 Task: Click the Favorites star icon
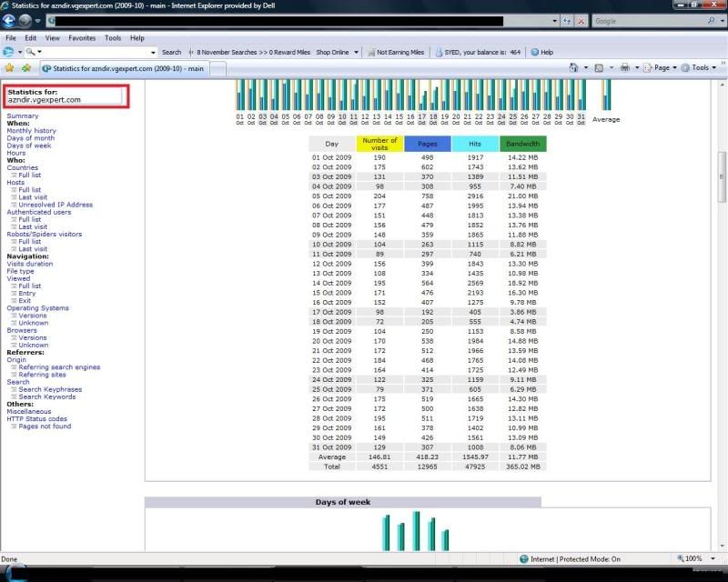click(x=9, y=68)
